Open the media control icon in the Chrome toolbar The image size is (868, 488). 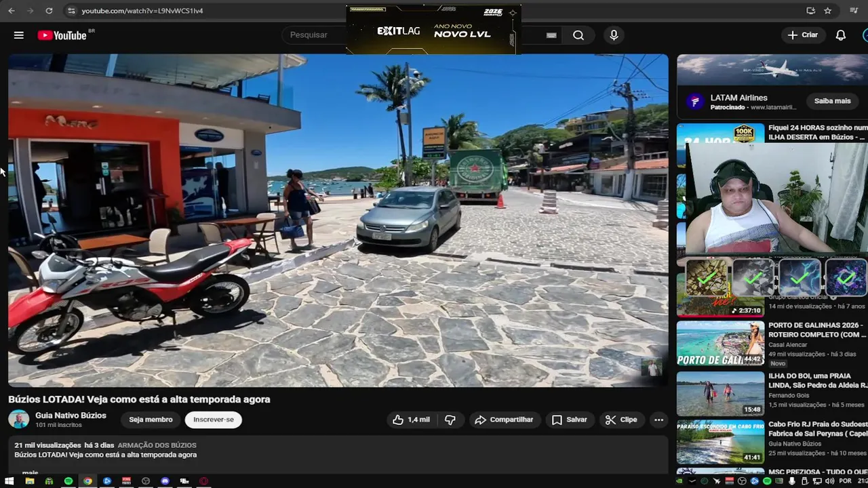854,11
